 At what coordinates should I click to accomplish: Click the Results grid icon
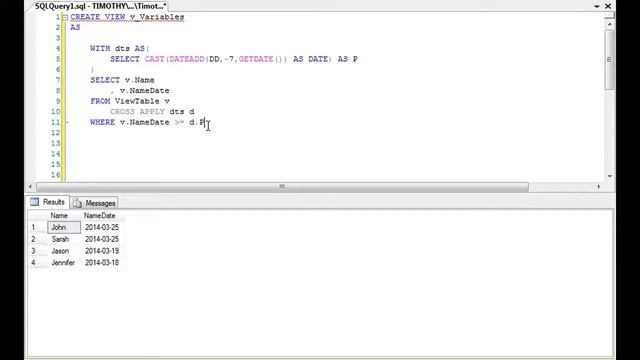[x=35, y=202]
